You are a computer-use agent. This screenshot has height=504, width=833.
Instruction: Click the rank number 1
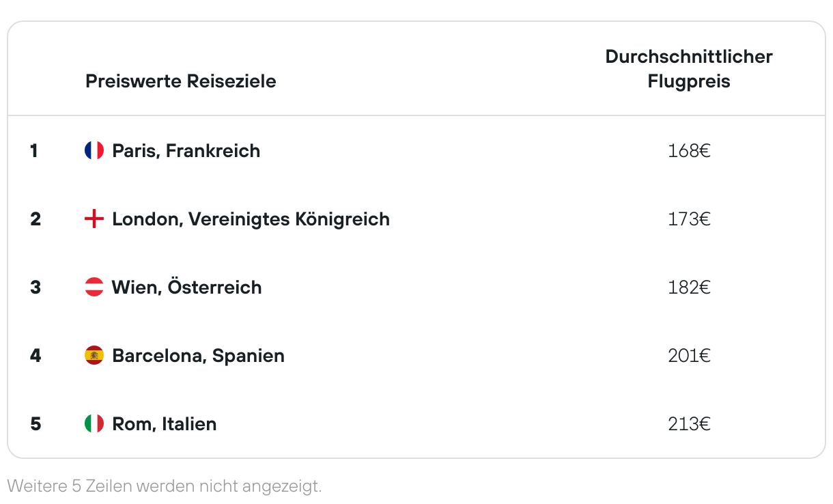[34, 150]
